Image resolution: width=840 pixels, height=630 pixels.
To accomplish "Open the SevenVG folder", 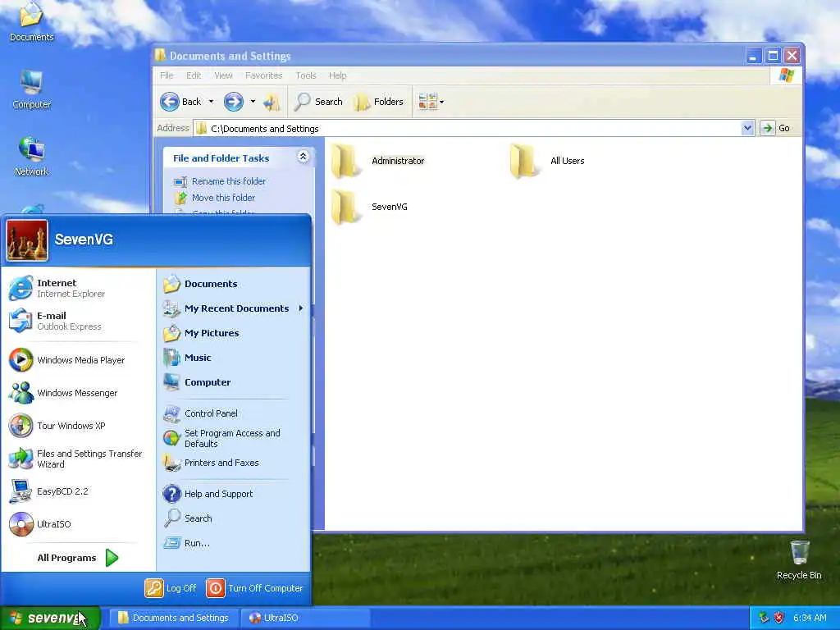I will (x=369, y=207).
